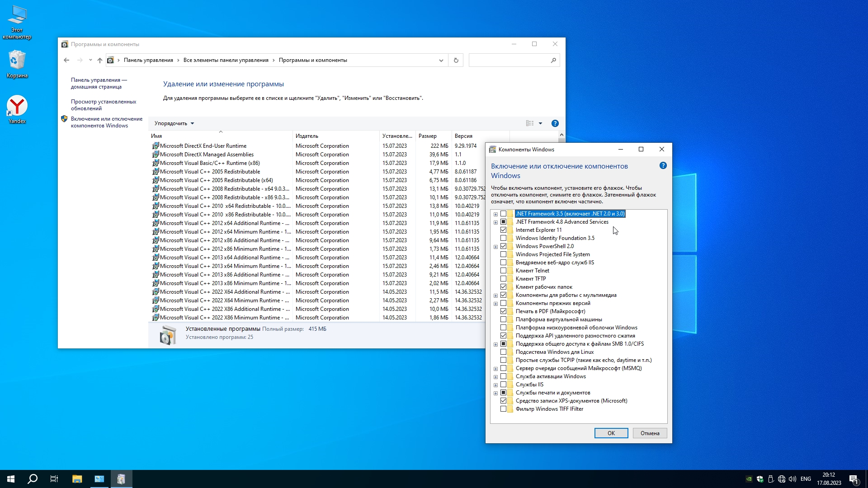Screen dimensions: 868x488
Task: Click the up-arrow navigation icon
Action: pos(100,60)
